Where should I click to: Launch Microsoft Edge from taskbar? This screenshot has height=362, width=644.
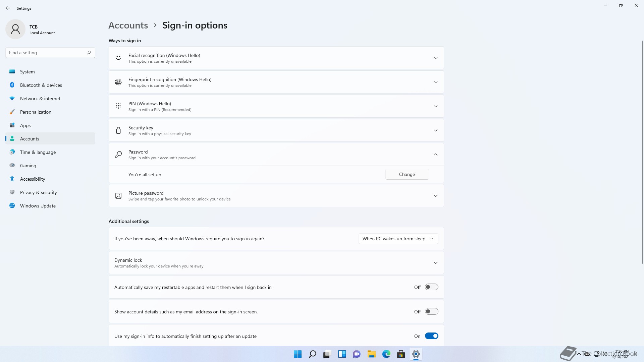(386, 354)
